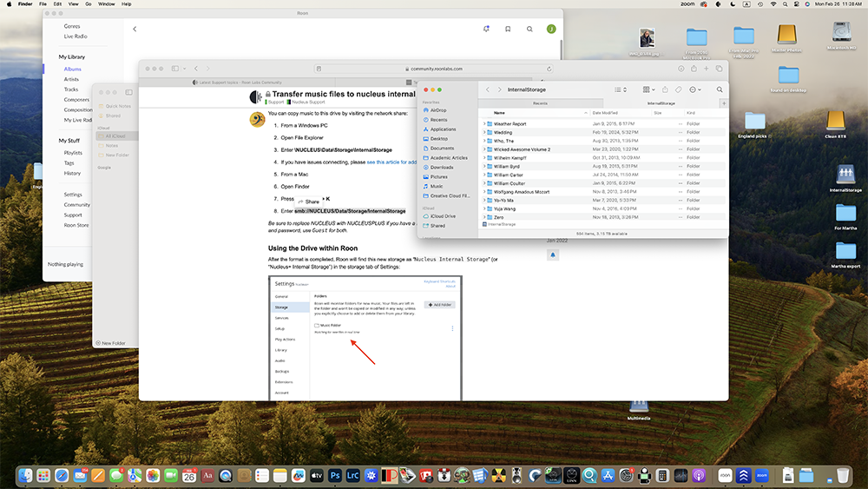Open Lightroom Classic from the dock

click(352, 475)
